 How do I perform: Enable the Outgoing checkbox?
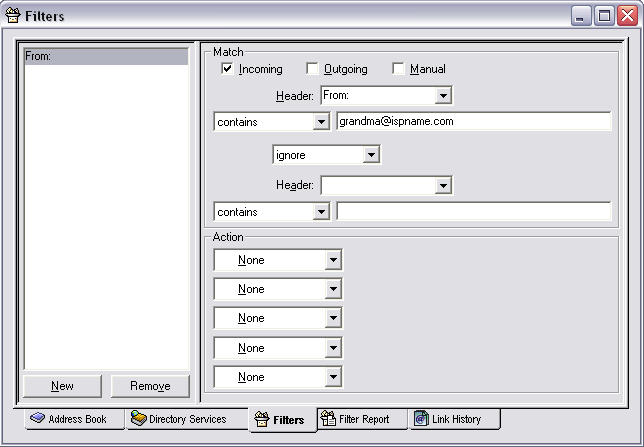(x=312, y=69)
